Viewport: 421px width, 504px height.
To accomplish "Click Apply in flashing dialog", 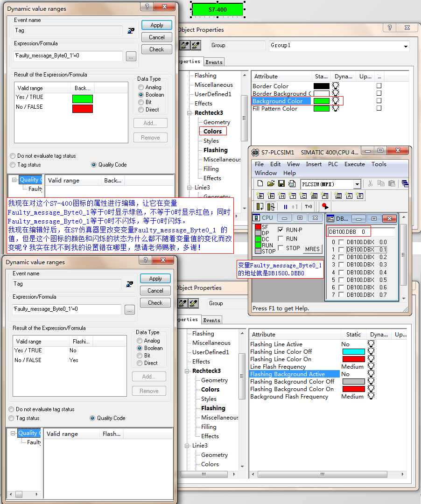I will [x=155, y=279].
